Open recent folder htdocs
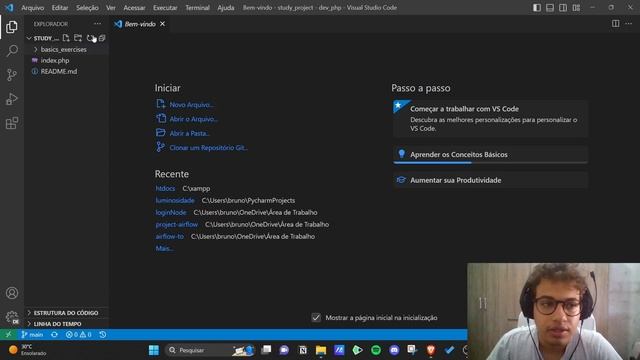The height and width of the screenshot is (360, 640). [x=165, y=188]
